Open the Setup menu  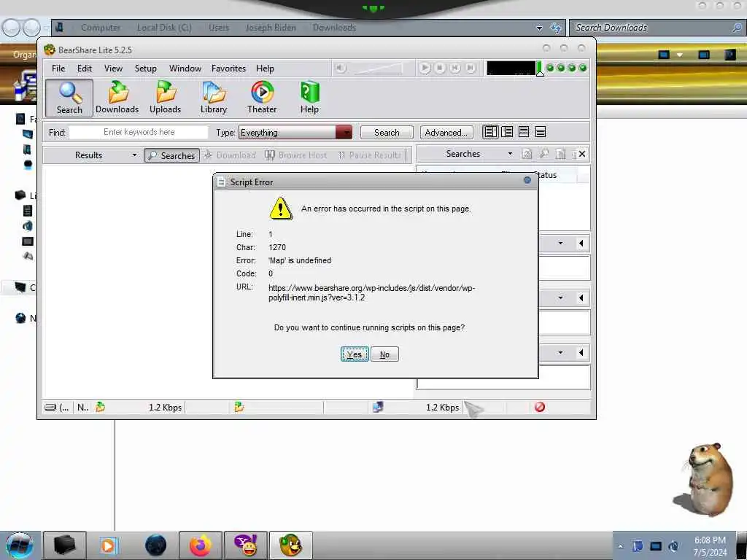coord(146,69)
